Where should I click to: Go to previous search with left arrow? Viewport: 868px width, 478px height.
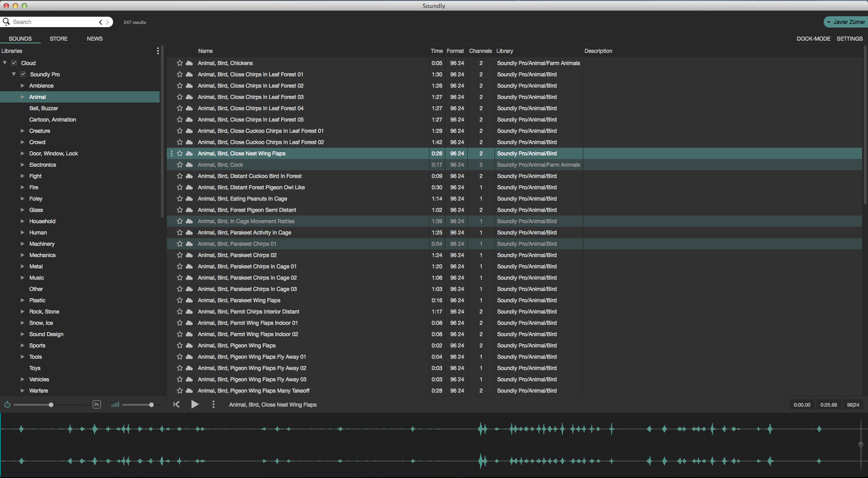(x=100, y=22)
